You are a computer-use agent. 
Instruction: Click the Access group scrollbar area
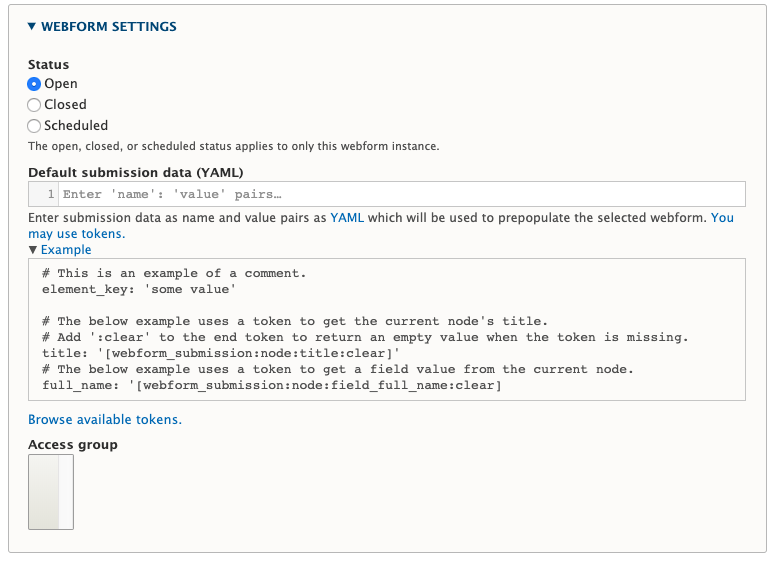(66, 492)
